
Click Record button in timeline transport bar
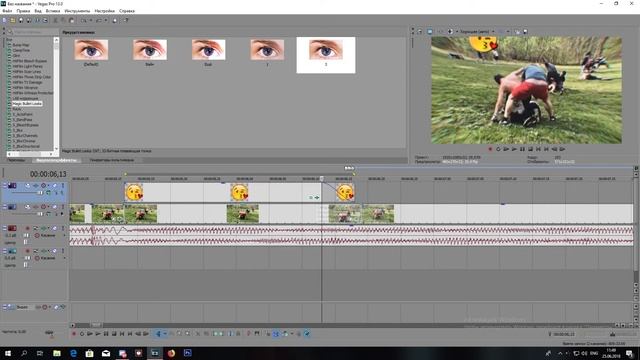[x=74, y=334]
